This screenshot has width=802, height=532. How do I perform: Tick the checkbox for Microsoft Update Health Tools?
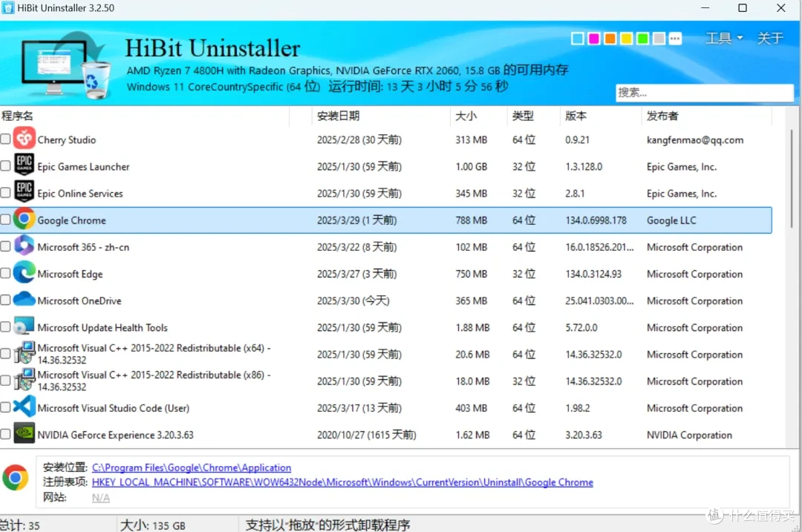click(5, 326)
